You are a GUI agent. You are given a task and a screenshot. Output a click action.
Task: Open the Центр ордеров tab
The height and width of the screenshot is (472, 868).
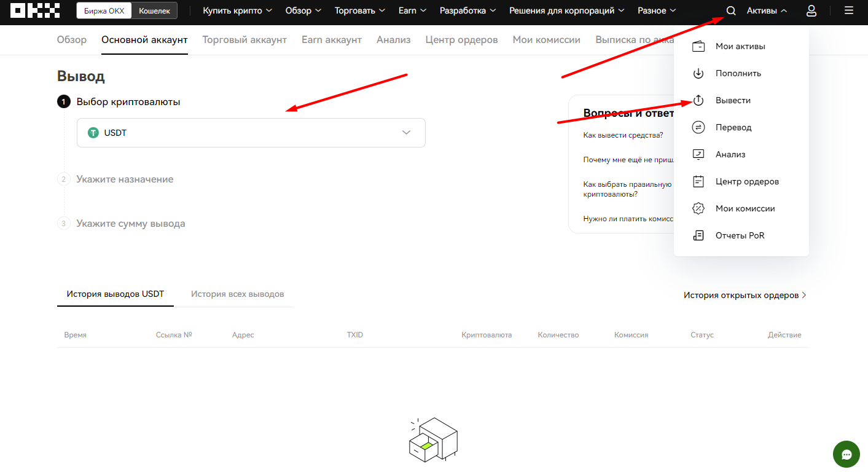[461, 39]
